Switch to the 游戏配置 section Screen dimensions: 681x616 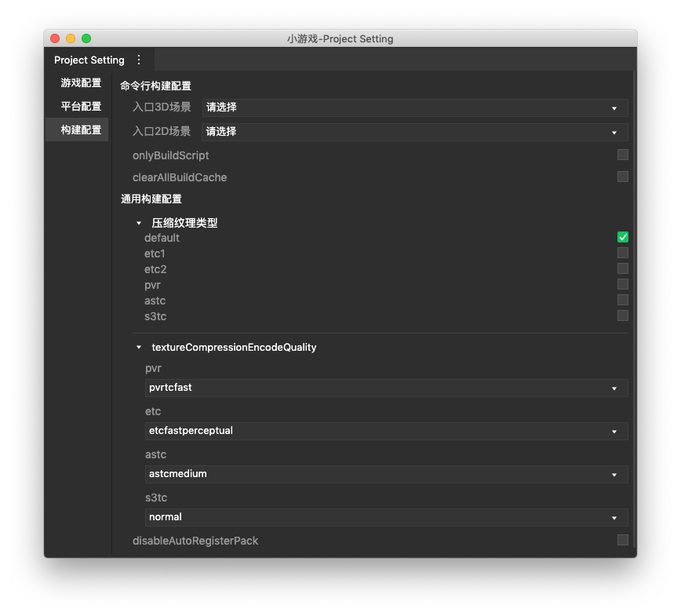click(81, 82)
